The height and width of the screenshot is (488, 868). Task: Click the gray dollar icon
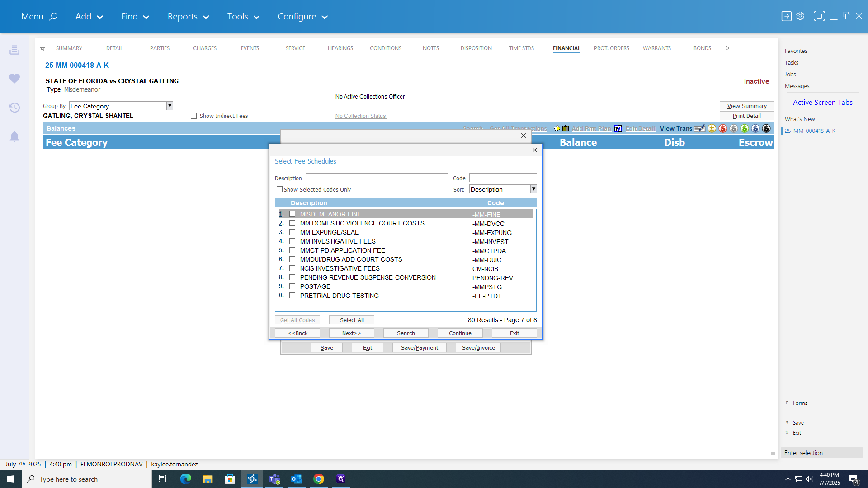(x=734, y=129)
